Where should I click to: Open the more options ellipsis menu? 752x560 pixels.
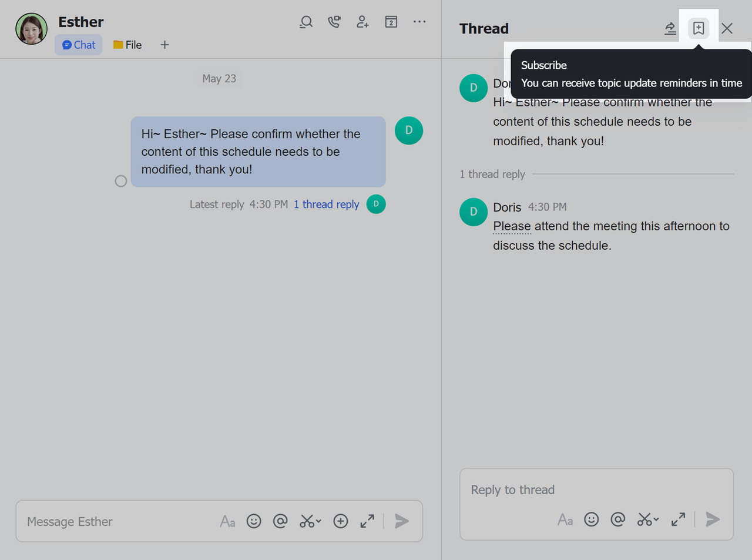click(x=419, y=22)
